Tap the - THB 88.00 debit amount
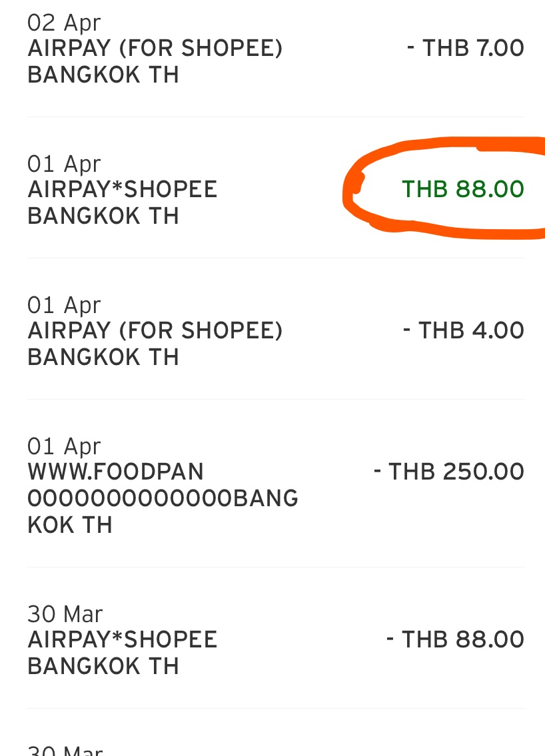The image size is (545, 756). tap(456, 640)
